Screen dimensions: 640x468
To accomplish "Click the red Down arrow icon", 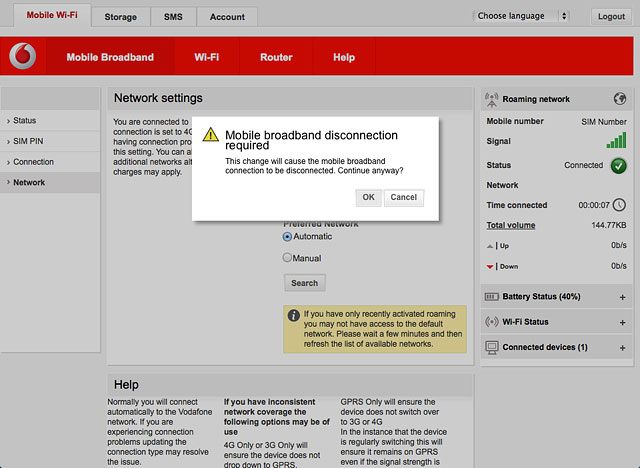I will (x=490, y=267).
